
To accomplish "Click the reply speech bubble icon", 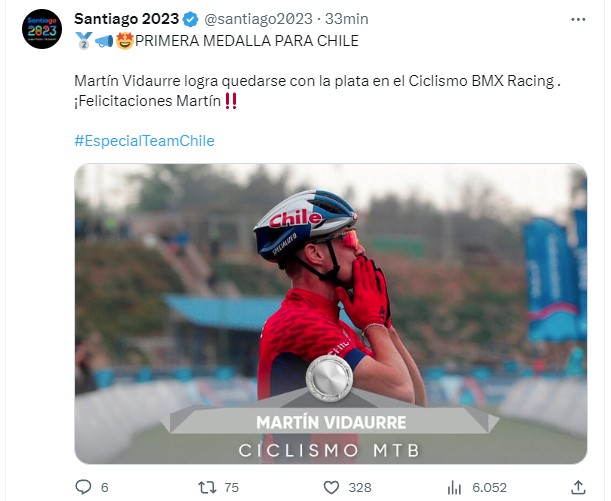I will 83,487.
